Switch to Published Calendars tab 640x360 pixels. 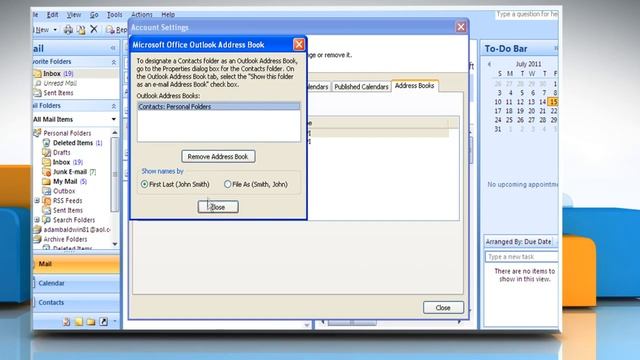point(361,87)
